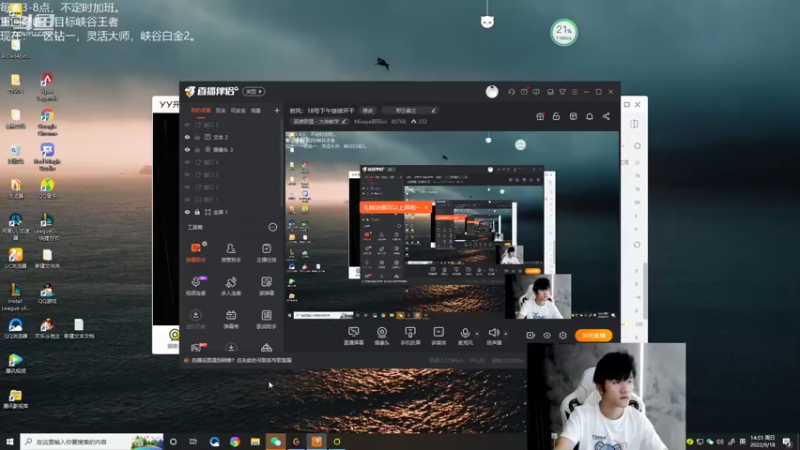Open the mode pill next to the logo
Image resolution: width=800 pixels, height=450 pixels.
(x=254, y=91)
